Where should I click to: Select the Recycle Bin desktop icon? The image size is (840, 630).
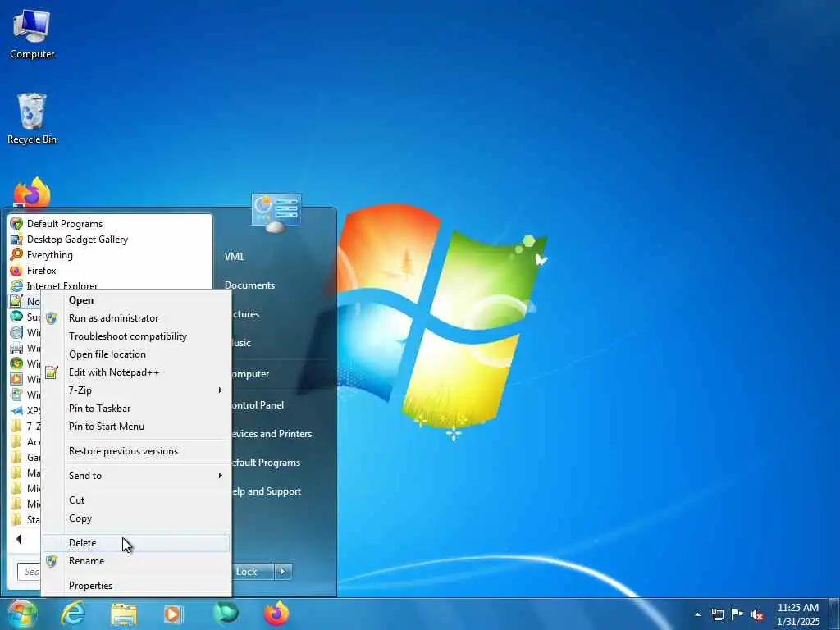(32, 119)
